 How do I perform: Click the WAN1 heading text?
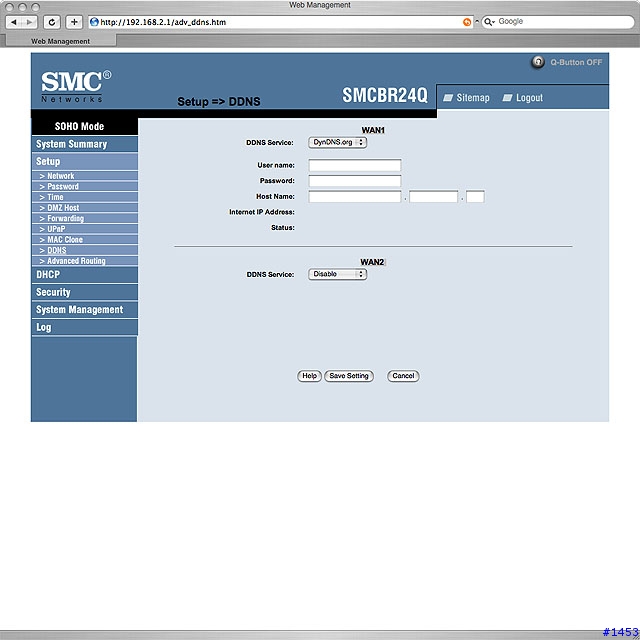coord(373,130)
